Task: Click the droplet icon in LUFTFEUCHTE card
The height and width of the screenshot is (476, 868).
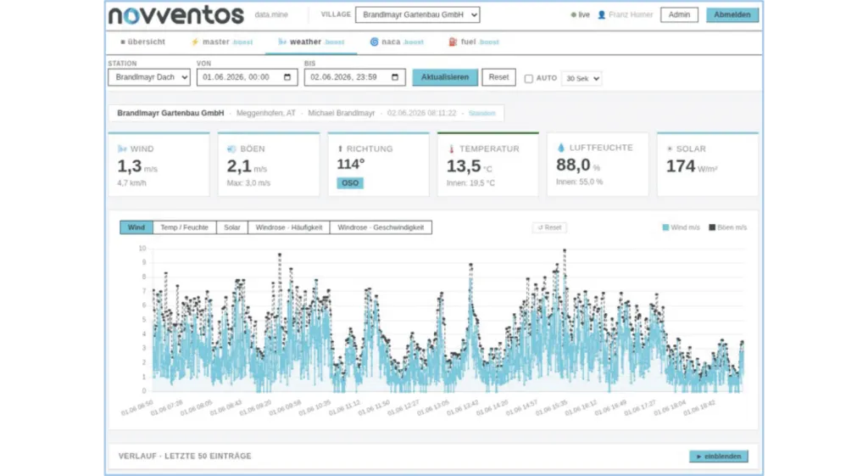Action: click(561, 148)
